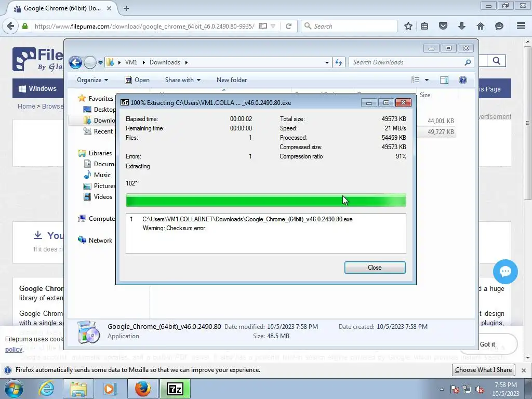Viewport: 532px width, 399px height.
Task: Expand the address bar history dropdown
Action: pyautogui.click(x=327, y=63)
